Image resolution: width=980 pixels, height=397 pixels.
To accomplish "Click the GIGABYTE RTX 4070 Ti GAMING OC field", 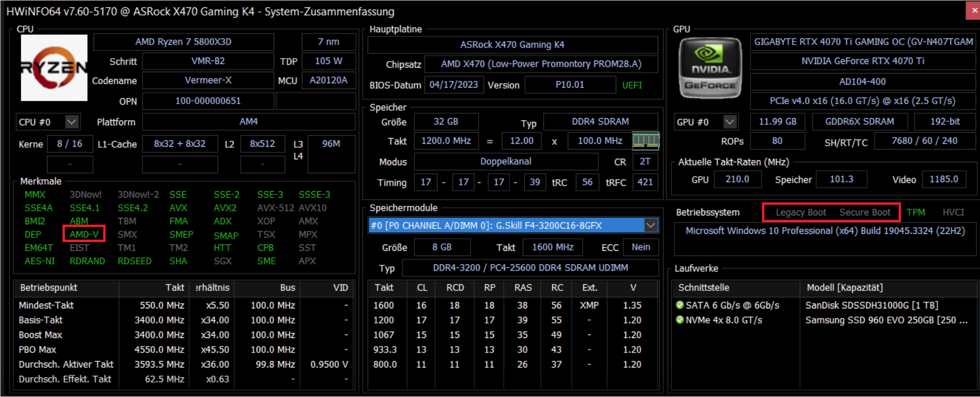I will tap(863, 42).
